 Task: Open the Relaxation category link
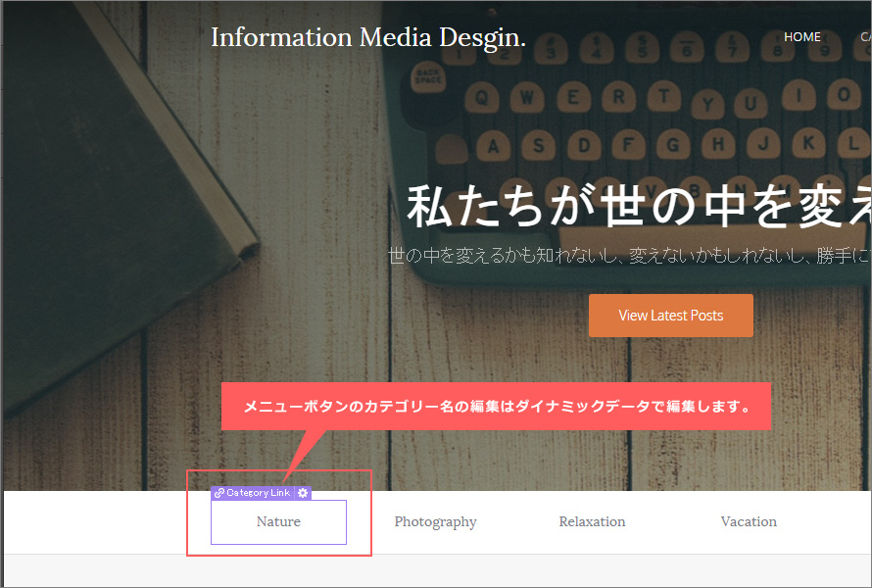click(x=592, y=521)
